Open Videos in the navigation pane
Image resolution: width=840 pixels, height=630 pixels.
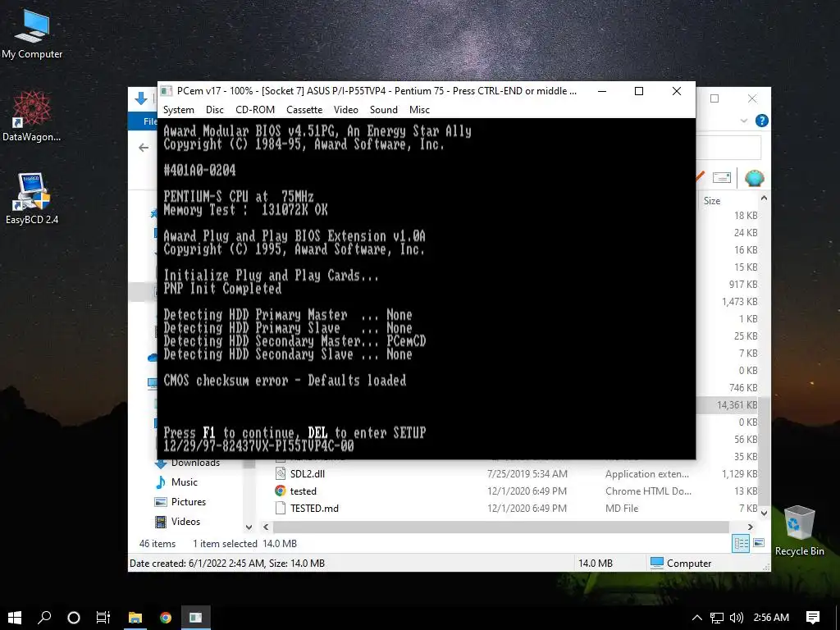185,521
